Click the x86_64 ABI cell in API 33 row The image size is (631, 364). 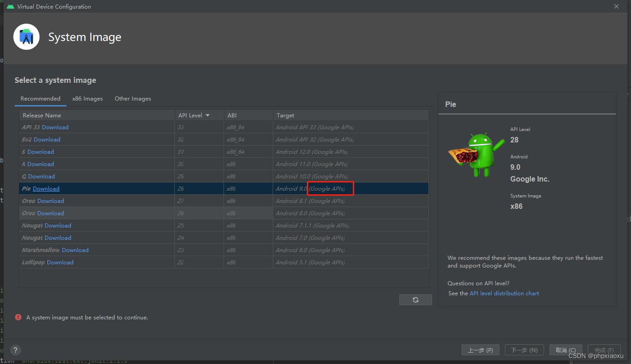pyautogui.click(x=249, y=127)
